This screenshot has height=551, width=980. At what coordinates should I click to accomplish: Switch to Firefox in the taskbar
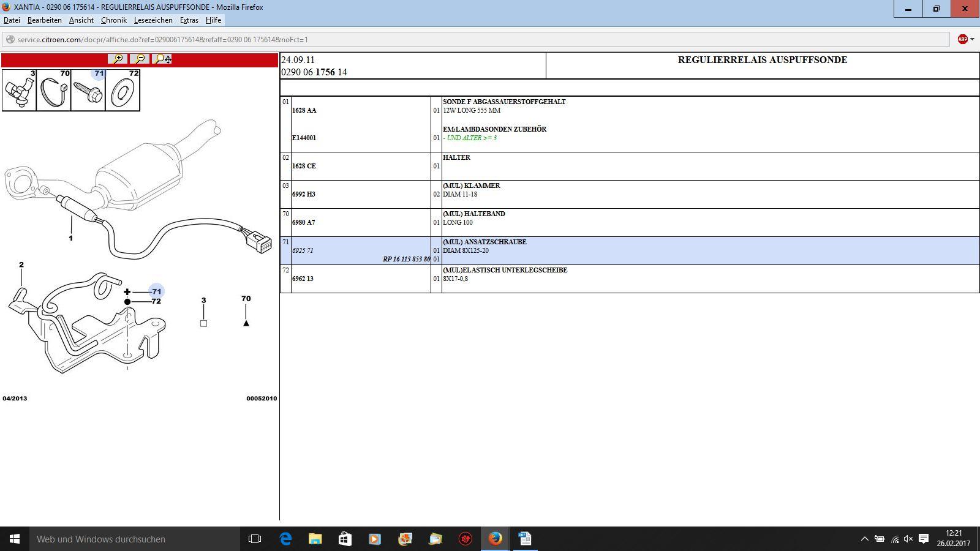tap(495, 539)
